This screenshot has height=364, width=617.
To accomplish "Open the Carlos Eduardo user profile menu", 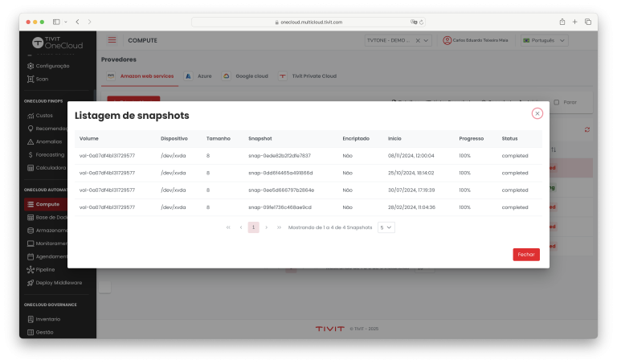I will click(x=476, y=40).
